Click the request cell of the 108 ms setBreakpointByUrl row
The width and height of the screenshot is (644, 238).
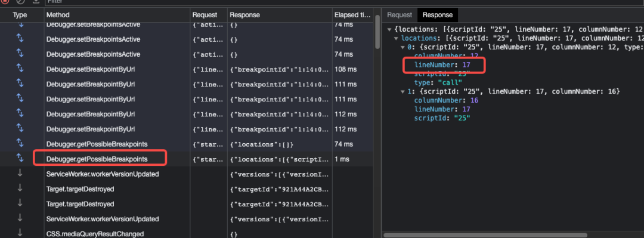pos(209,69)
